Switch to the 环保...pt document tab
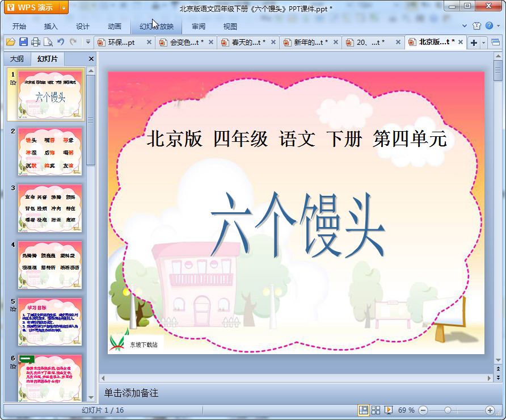This screenshot has width=506, height=420. tap(121, 43)
